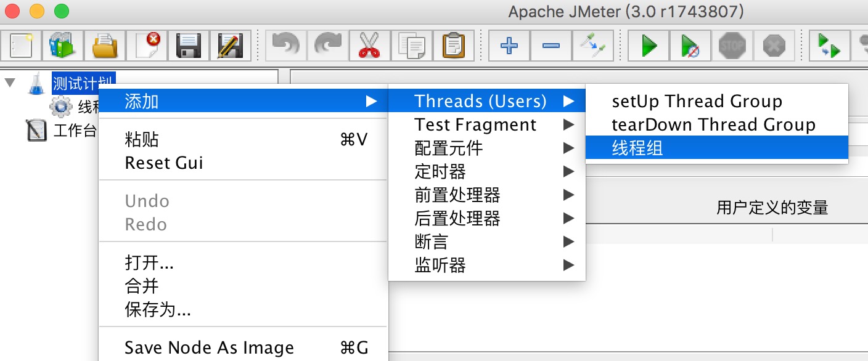Viewport: 868px width, 361px height.
Task: Click the Save As pencil-disk icon
Action: [230, 46]
